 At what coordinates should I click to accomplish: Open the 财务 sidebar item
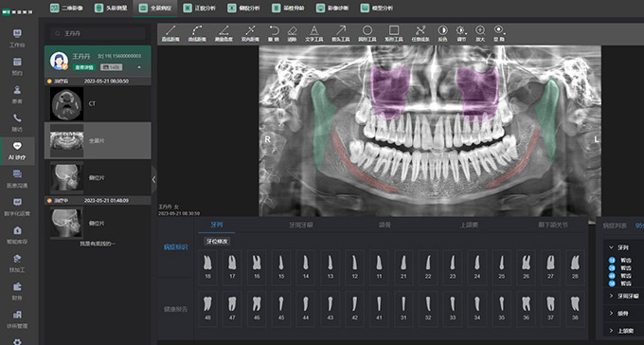click(17, 292)
